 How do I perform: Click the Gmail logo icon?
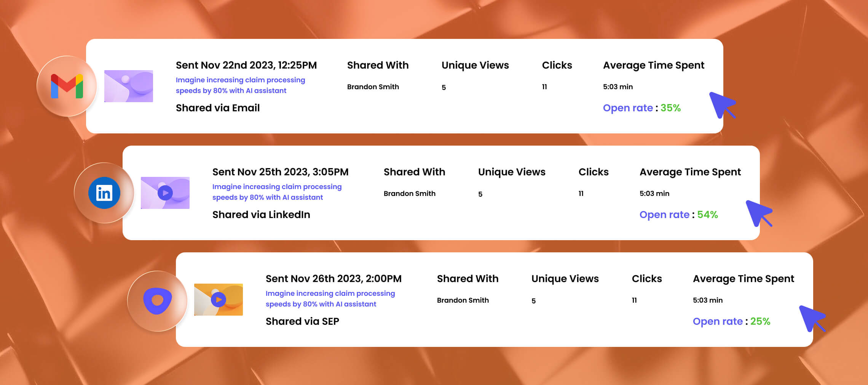[67, 86]
